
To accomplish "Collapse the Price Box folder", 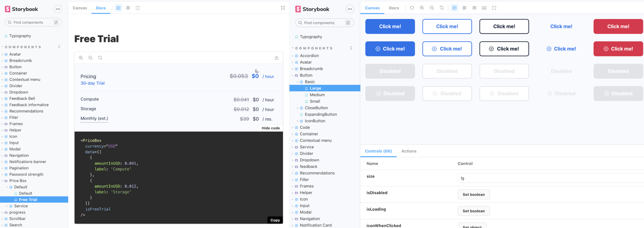I will tap(2, 181).
